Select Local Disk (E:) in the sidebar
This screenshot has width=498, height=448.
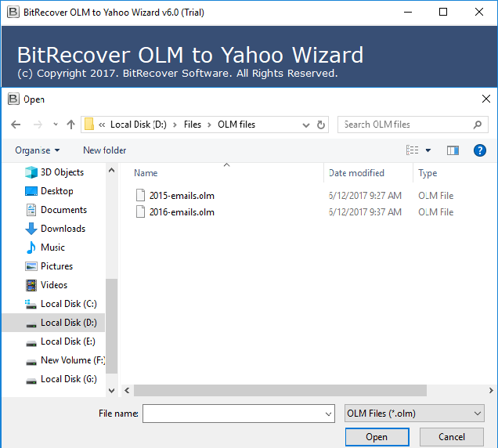click(x=68, y=341)
